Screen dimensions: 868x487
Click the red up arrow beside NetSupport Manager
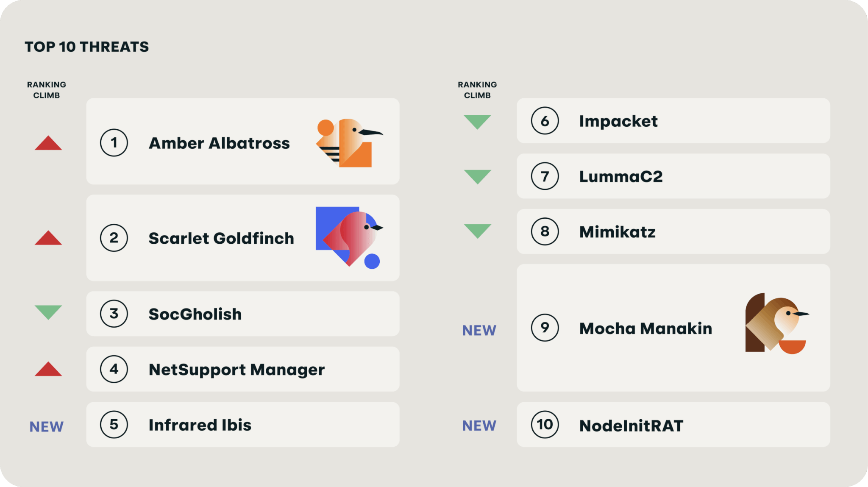click(x=48, y=369)
